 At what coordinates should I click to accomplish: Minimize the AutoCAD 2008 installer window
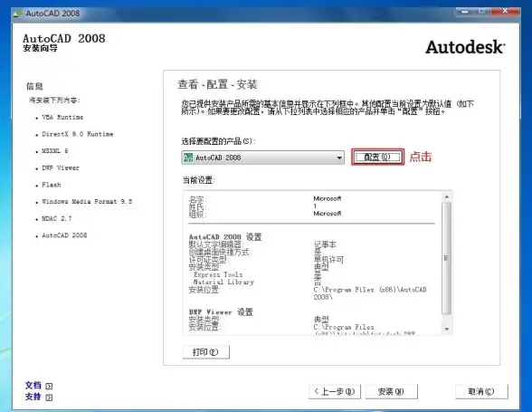pyautogui.click(x=464, y=12)
